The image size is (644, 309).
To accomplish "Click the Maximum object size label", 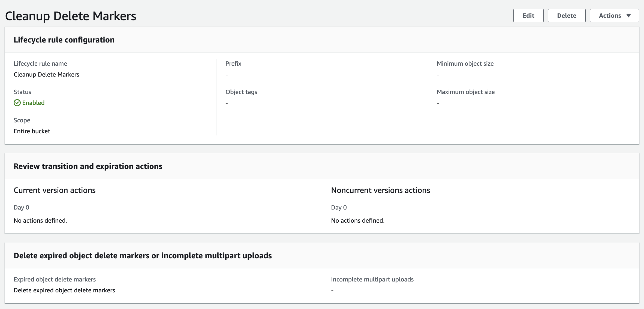I will (465, 92).
